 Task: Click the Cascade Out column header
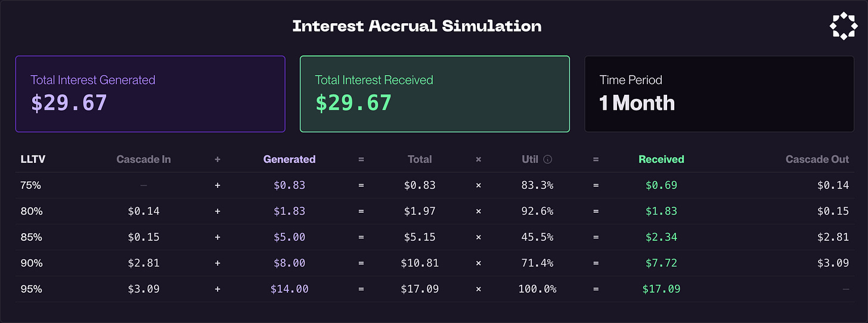[x=817, y=159]
